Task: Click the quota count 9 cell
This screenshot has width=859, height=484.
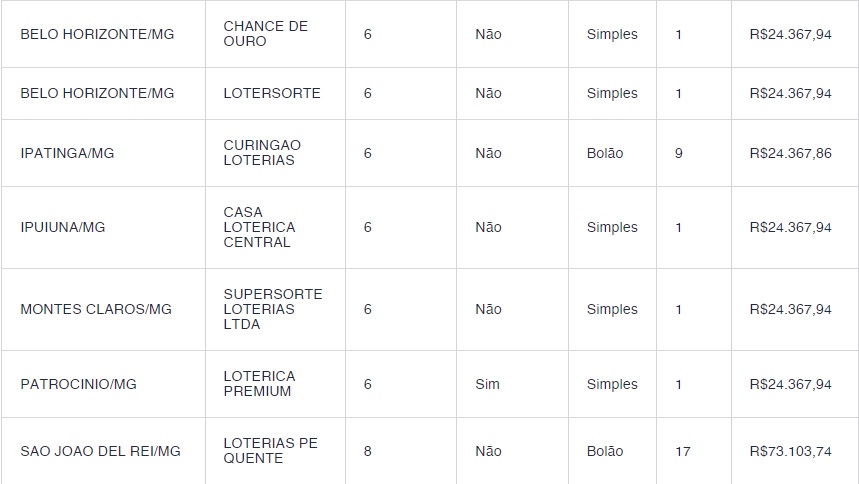Action: tap(679, 153)
